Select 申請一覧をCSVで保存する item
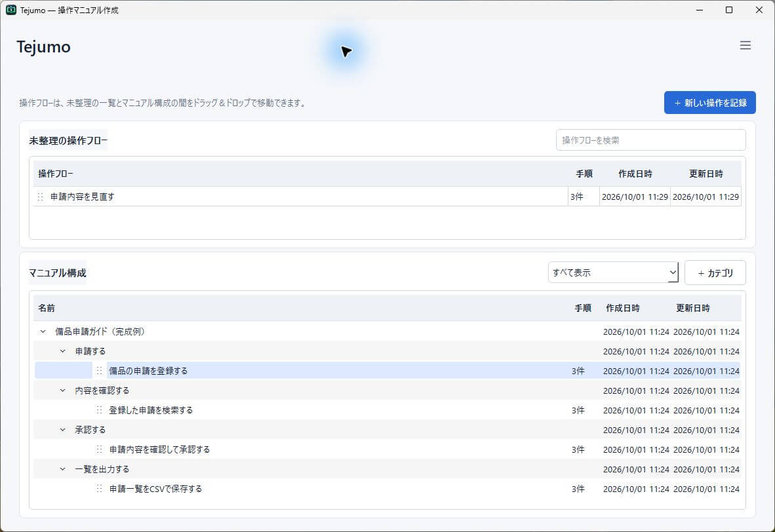Screen dimensions: 775x532 point(387,489)
